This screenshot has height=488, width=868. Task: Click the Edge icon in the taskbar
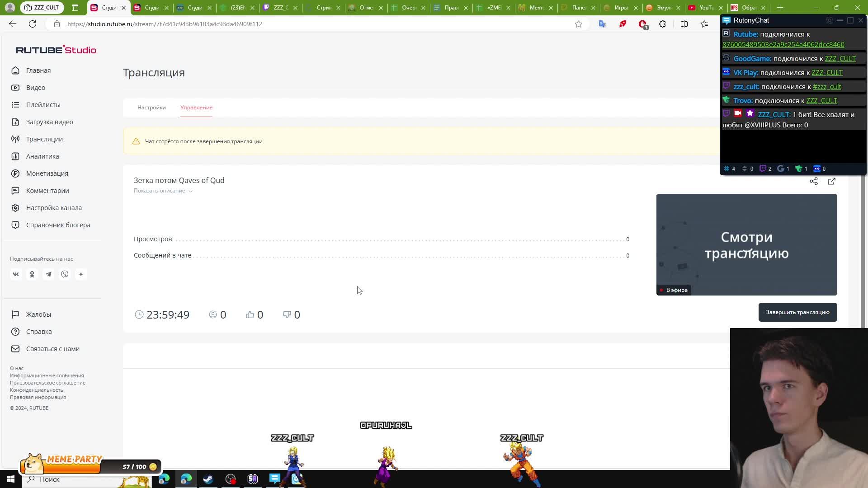(186, 479)
